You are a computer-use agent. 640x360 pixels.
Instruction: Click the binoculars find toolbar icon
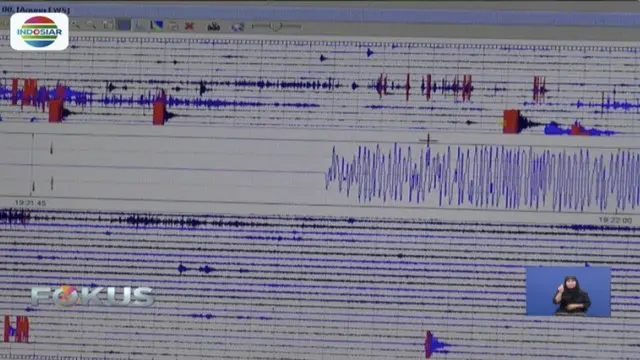coord(213,27)
